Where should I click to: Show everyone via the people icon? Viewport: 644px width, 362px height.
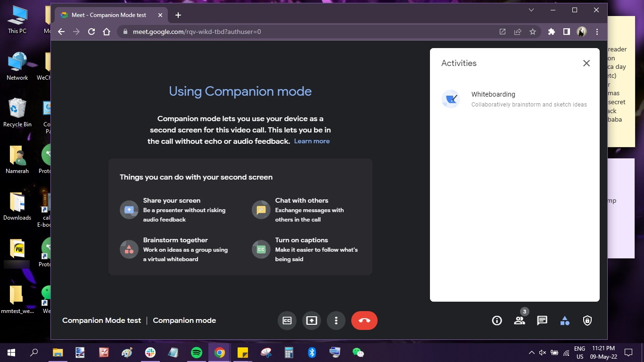click(x=520, y=321)
